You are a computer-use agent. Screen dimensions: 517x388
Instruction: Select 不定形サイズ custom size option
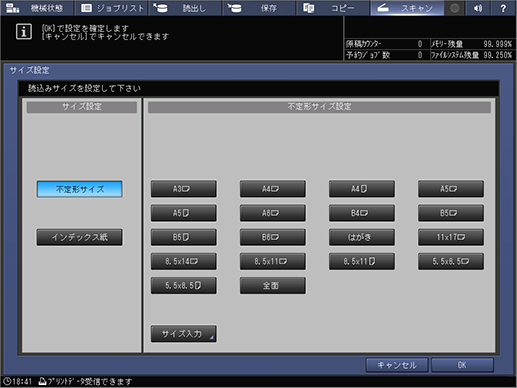pyautogui.click(x=80, y=189)
